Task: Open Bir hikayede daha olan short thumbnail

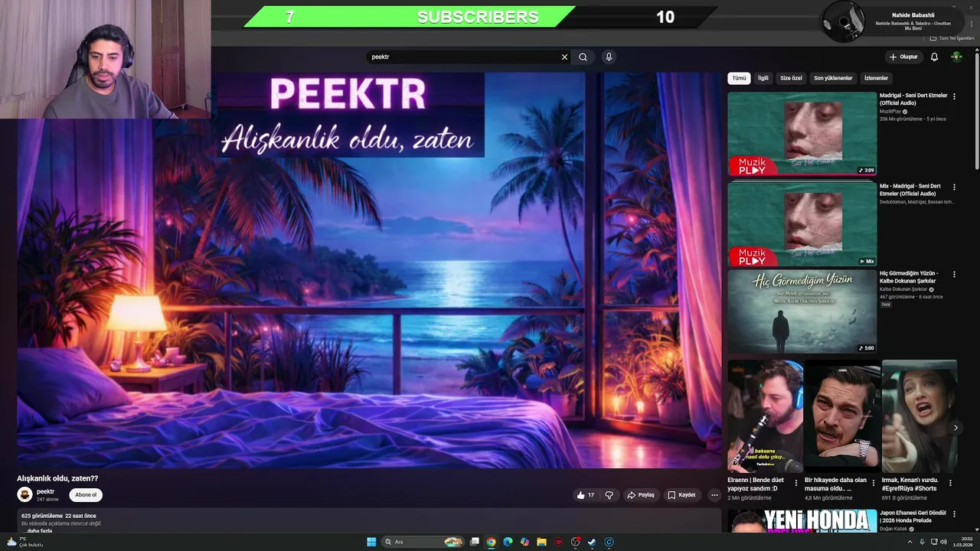Action: pos(842,416)
